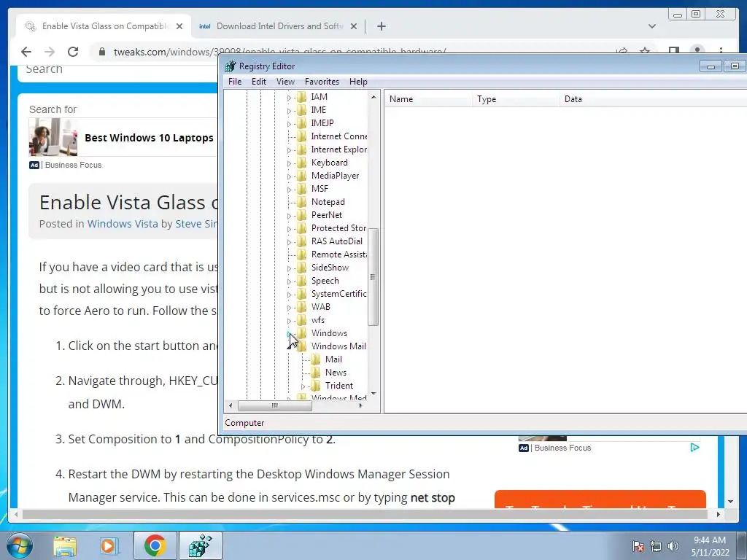Switch to the Enable Vista Glass tab

tap(105, 26)
